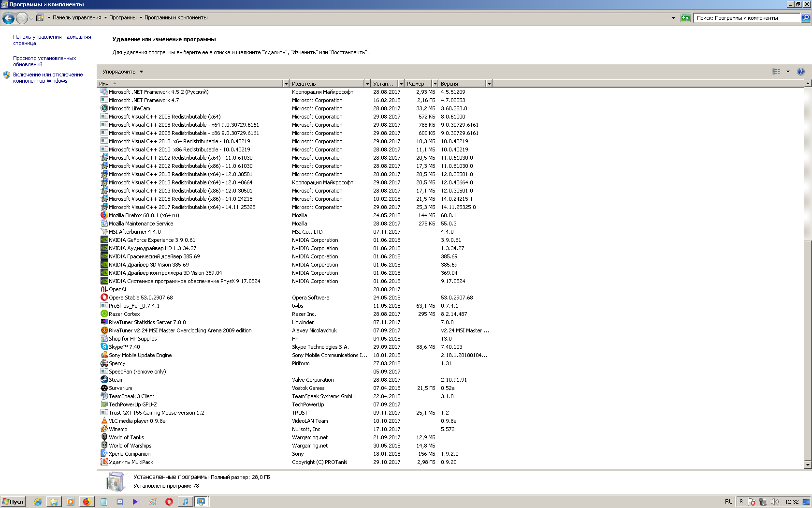This screenshot has height=508, width=812.
Task: Click the scrollbar up arrow
Action: pyautogui.click(x=808, y=84)
